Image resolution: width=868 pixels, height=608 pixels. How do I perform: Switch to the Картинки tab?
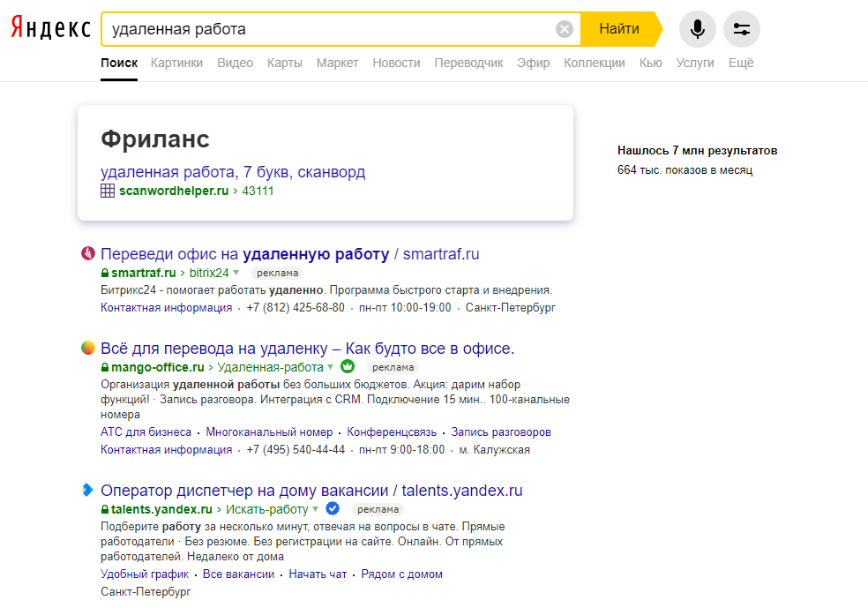pos(176,64)
